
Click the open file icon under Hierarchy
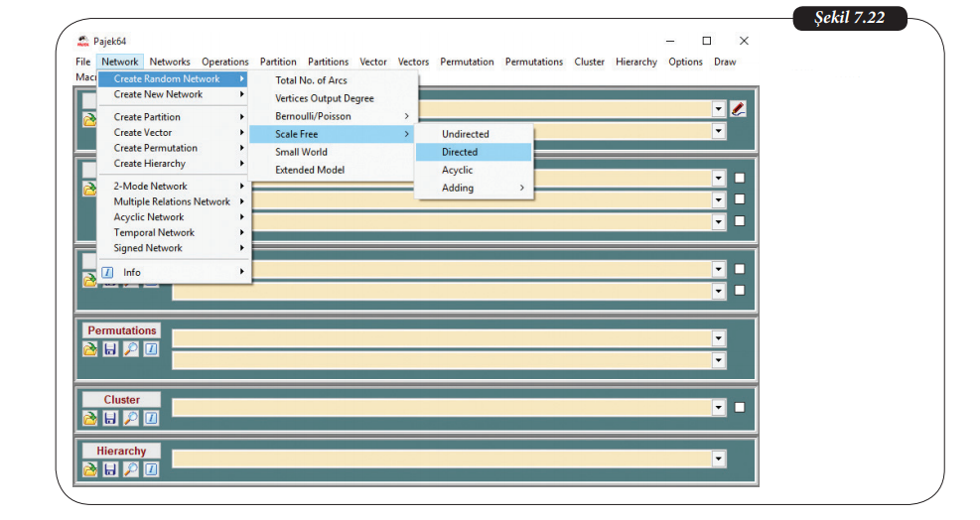pos(90,468)
